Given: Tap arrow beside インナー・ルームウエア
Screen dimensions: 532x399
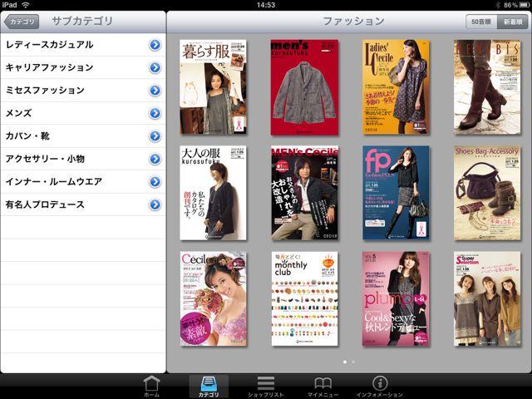Looking at the screenshot, I should [155, 181].
